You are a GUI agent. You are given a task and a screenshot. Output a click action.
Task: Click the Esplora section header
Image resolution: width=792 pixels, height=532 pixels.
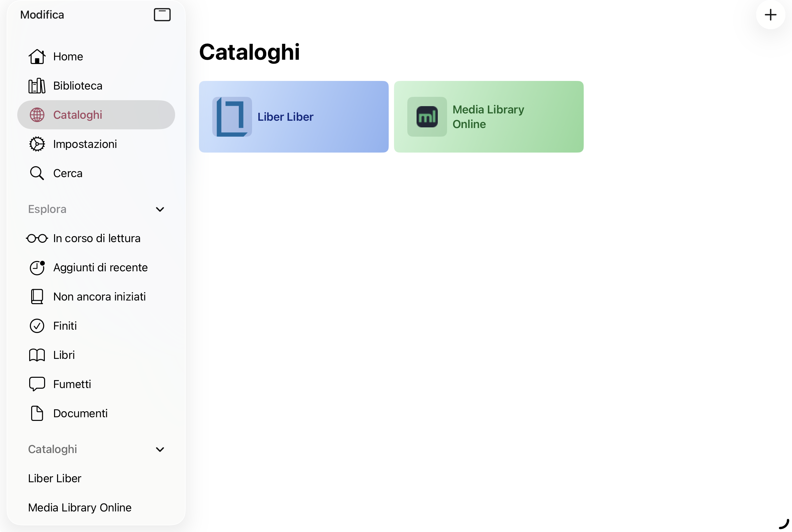(47, 209)
